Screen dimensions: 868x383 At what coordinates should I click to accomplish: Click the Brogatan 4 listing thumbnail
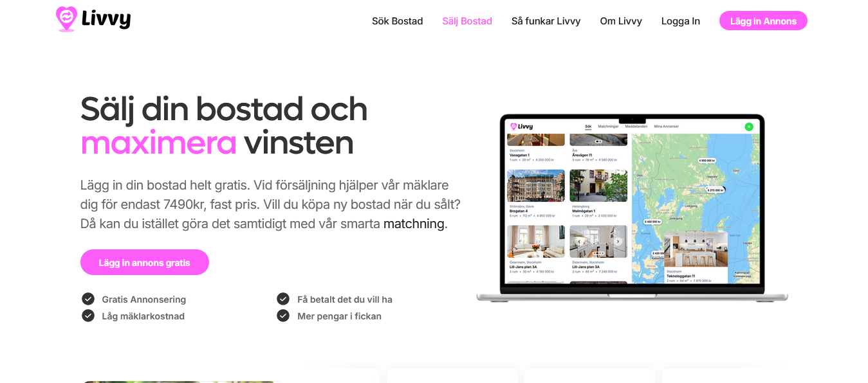[x=535, y=186]
